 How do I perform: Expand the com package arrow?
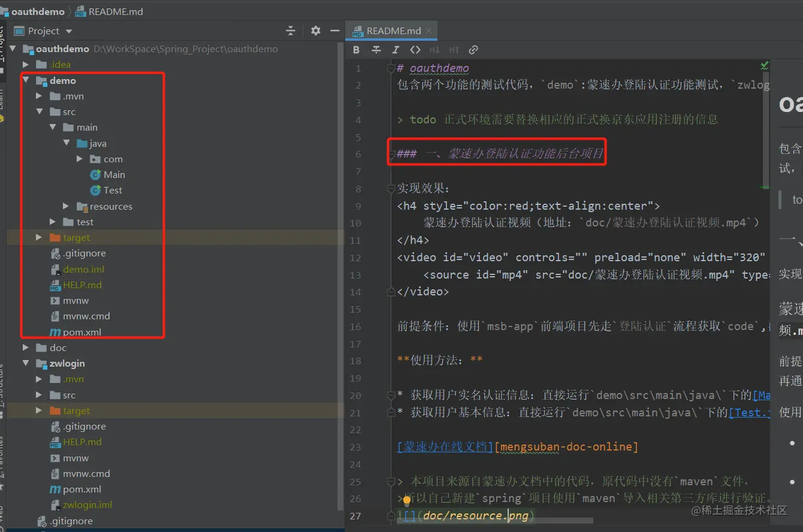pos(80,159)
